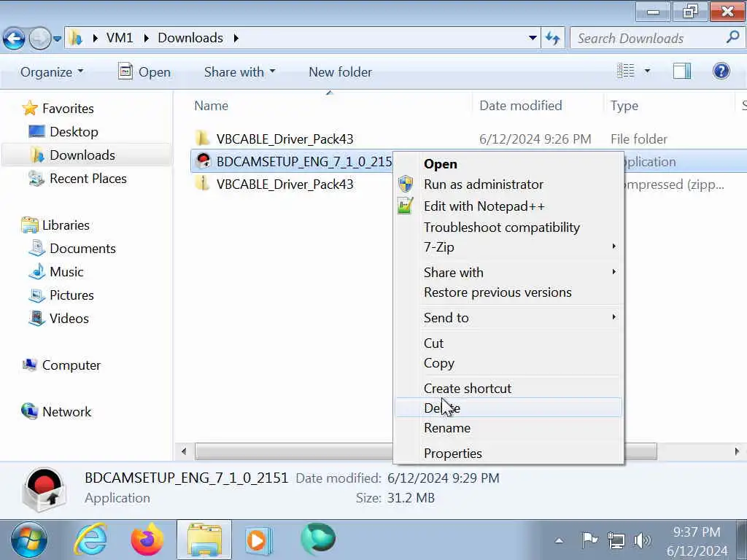Click the volume speaker tray icon
The height and width of the screenshot is (560, 747).
[643, 540]
